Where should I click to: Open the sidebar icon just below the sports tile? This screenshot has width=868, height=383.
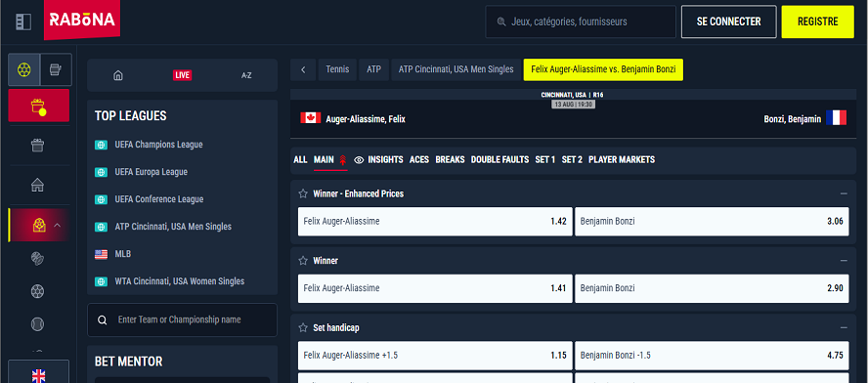tap(38, 259)
